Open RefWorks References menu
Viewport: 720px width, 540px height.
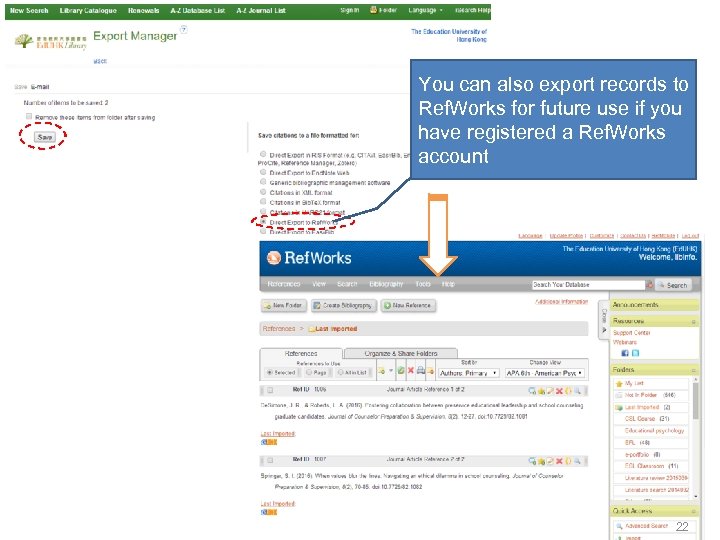pos(283,284)
